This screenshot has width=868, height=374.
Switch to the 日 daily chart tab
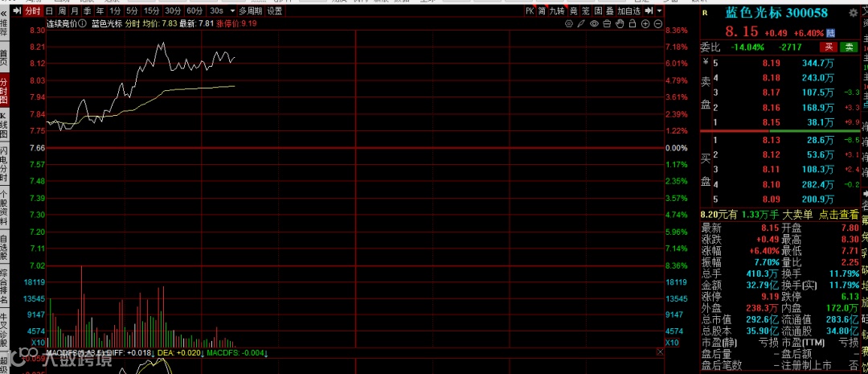(x=50, y=11)
